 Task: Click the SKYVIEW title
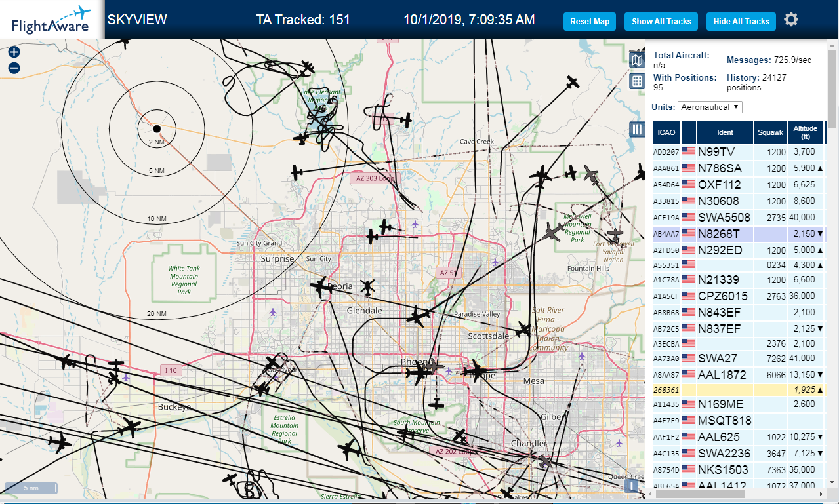137,20
